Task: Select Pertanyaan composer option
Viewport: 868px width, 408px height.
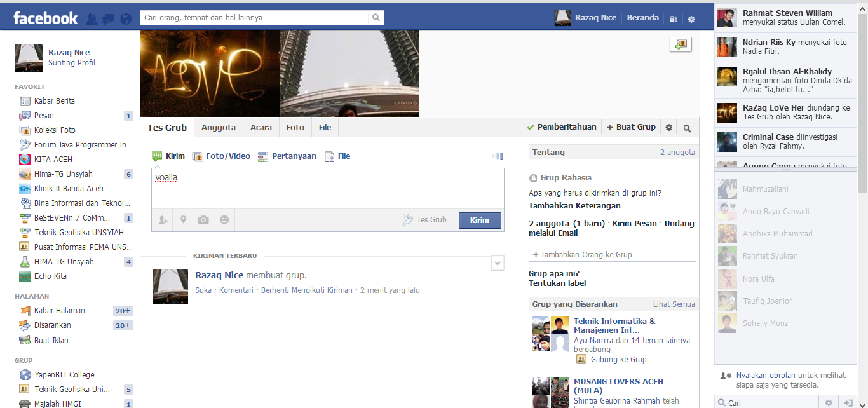Action: (287, 156)
